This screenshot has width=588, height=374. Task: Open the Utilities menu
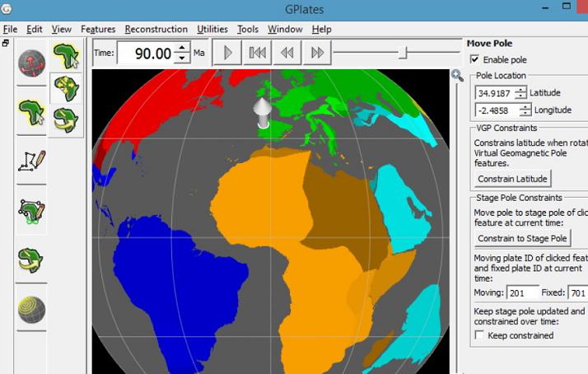coord(212,30)
